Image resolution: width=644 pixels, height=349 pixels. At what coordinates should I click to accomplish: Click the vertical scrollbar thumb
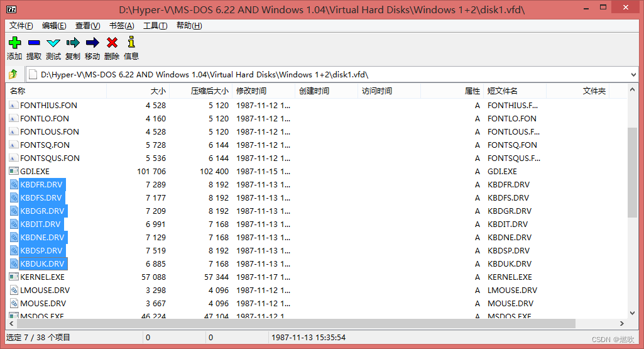click(632, 173)
